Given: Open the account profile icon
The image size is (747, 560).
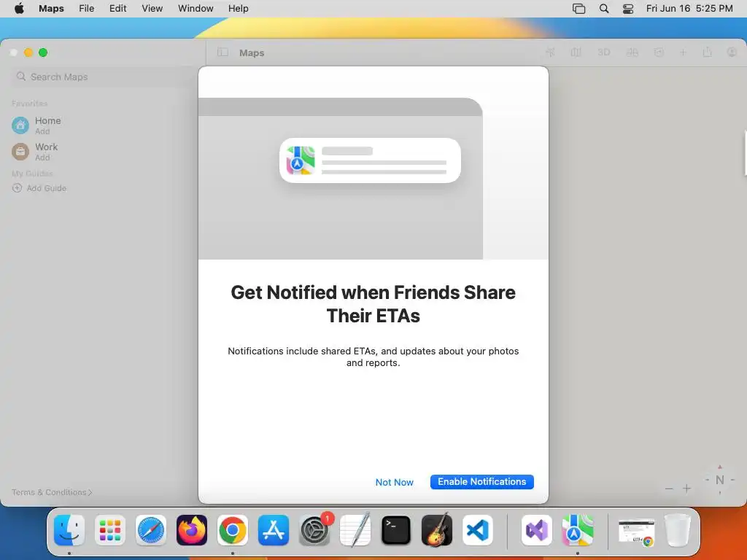Looking at the screenshot, I should (732, 52).
